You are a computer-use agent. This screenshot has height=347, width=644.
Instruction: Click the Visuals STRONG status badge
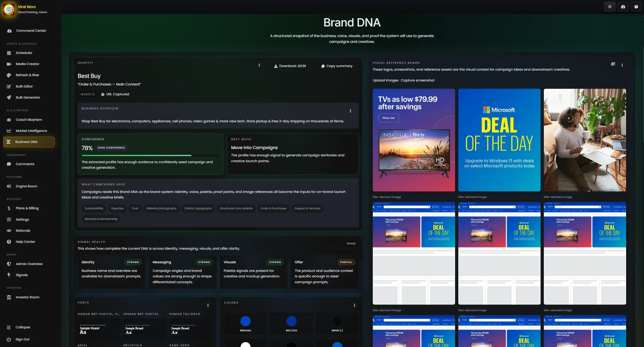(x=275, y=262)
